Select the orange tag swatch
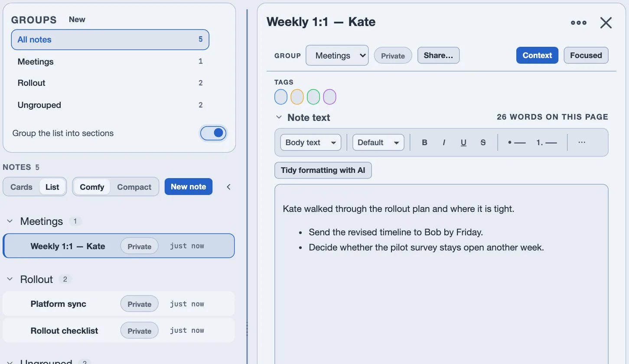 pyautogui.click(x=297, y=97)
